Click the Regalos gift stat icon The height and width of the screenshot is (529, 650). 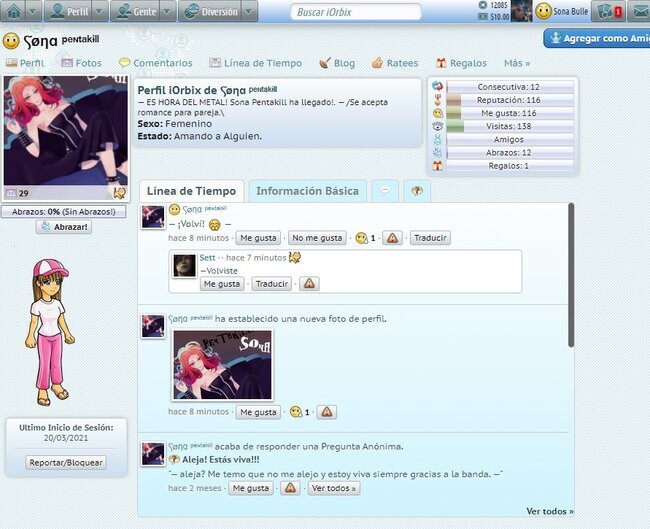pyautogui.click(x=438, y=166)
